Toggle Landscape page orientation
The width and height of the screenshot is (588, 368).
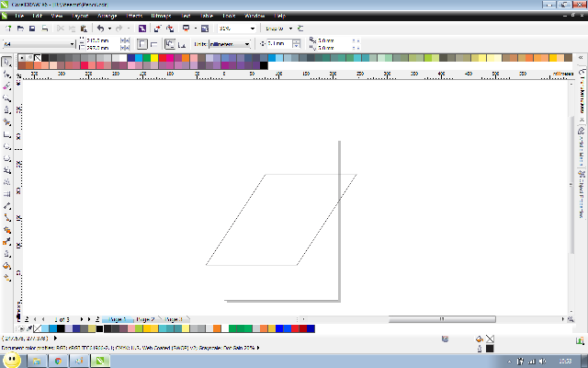pyautogui.click(x=153, y=44)
